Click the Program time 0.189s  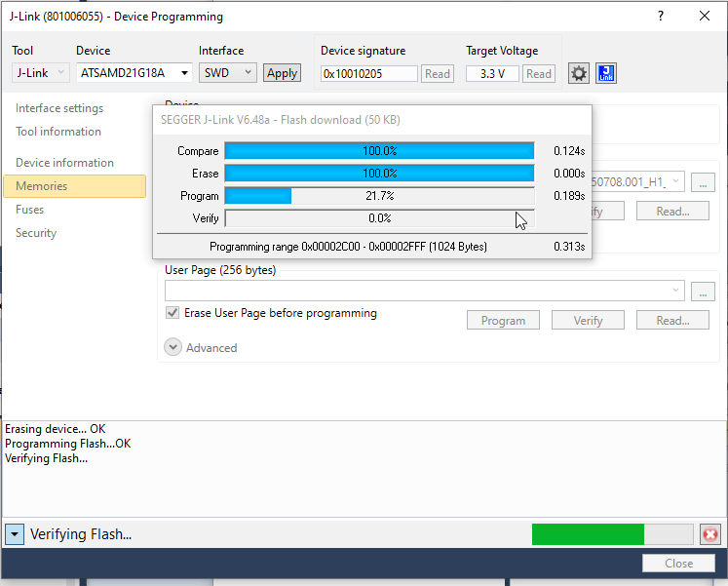point(569,195)
